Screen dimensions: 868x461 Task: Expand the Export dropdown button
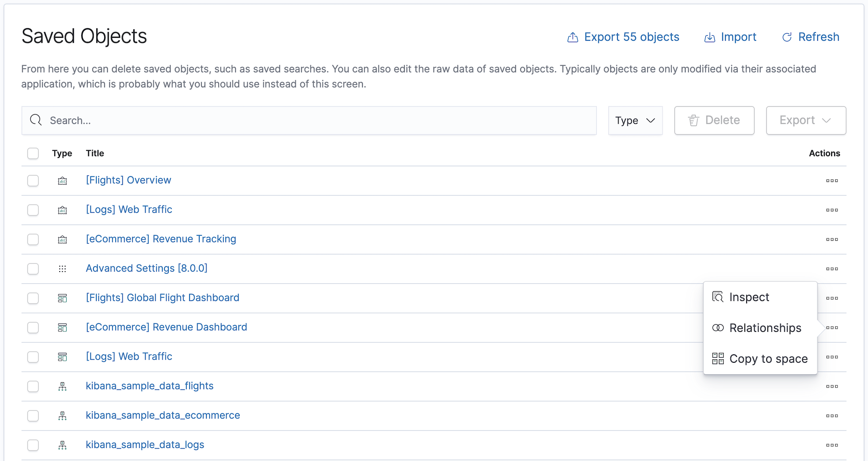pos(806,121)
